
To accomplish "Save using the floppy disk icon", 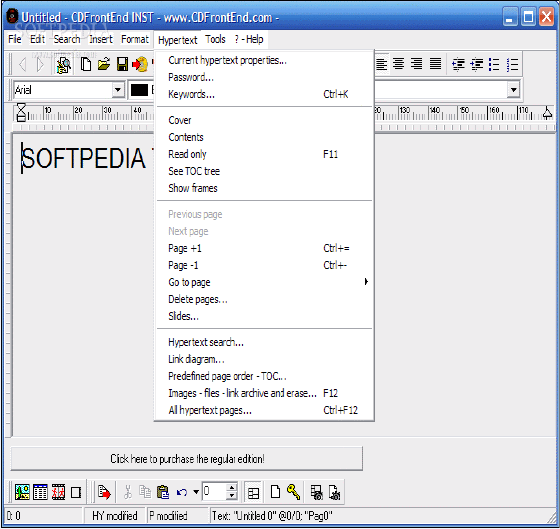I will point(122,65).
